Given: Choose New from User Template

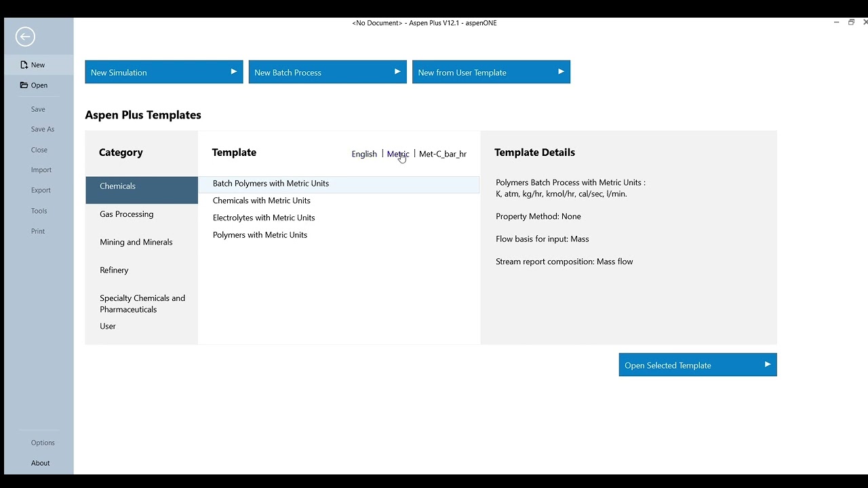Looking at the screenshot, I should click(x=491, y=72).
